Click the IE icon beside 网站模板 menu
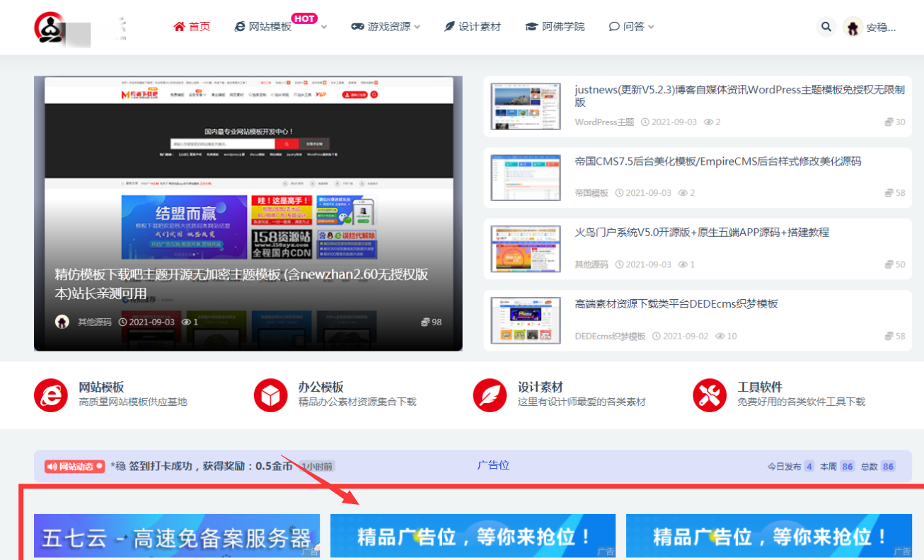 240,27
